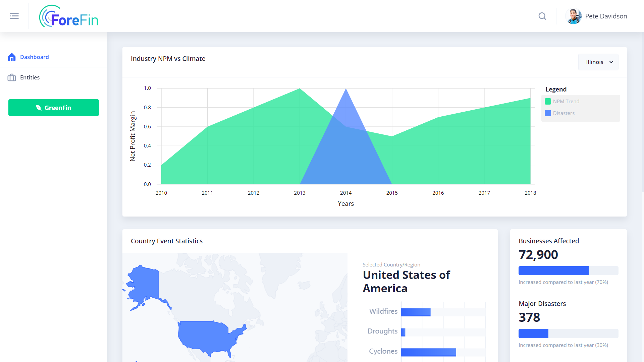The height and width of the screenshot is (362, 644).
Task: Click the Businesses Affected progress bar
Action: pyautogui.click(x=568, y=270)
